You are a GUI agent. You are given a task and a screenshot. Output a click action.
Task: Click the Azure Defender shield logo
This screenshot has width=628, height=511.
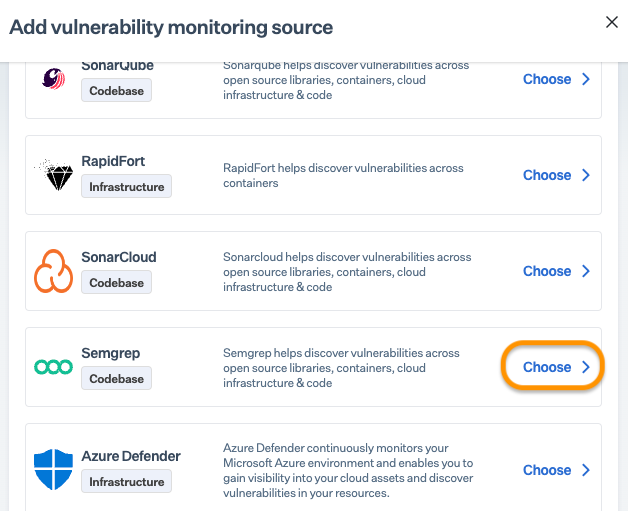[53, 470]
